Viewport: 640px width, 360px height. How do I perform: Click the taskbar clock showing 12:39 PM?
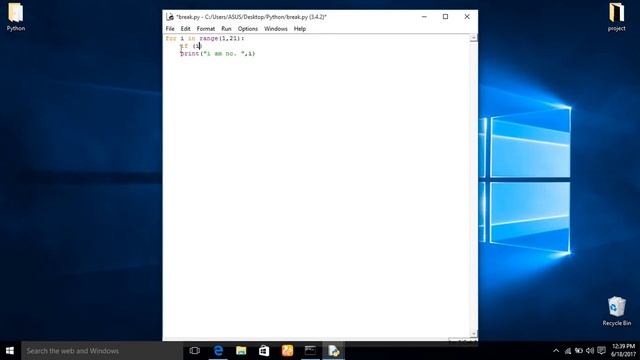coord(623,351)
